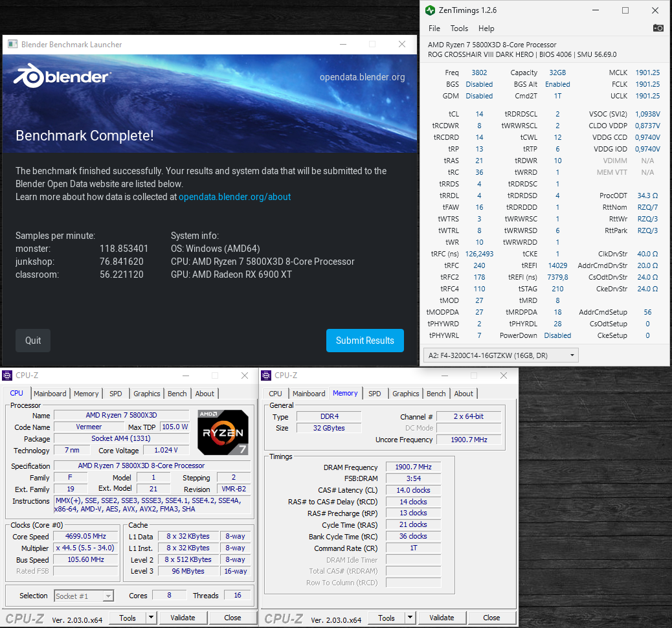This screenshot has width=672, height=628.
Task: Select the Memory tab in right CPU-Z
Action: coord(345,393)
